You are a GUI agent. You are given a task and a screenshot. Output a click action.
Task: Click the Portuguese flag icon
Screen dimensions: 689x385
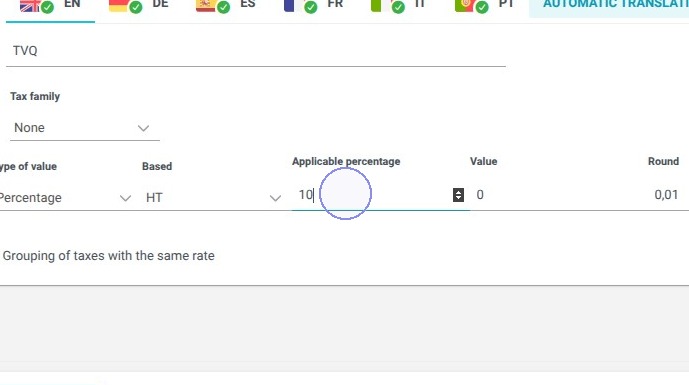pos(464,5)
